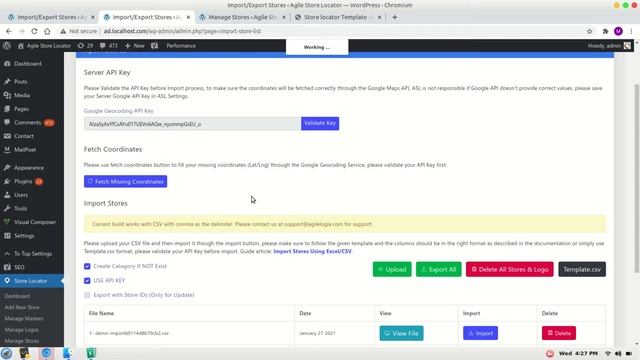
Task: Open the Wi-Fi network tray icon
Action: pyautogui.click(x=608, y=353)
